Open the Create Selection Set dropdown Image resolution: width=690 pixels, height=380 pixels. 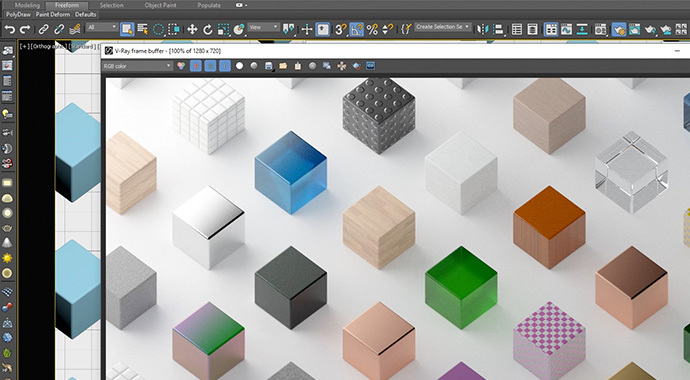pyautogui.click(x=443, y=27)
